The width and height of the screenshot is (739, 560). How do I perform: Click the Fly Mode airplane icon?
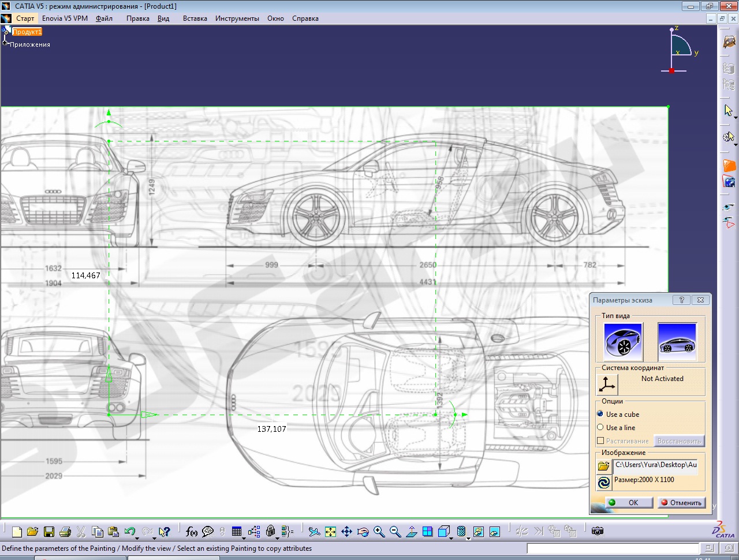(x=314, y=532)
